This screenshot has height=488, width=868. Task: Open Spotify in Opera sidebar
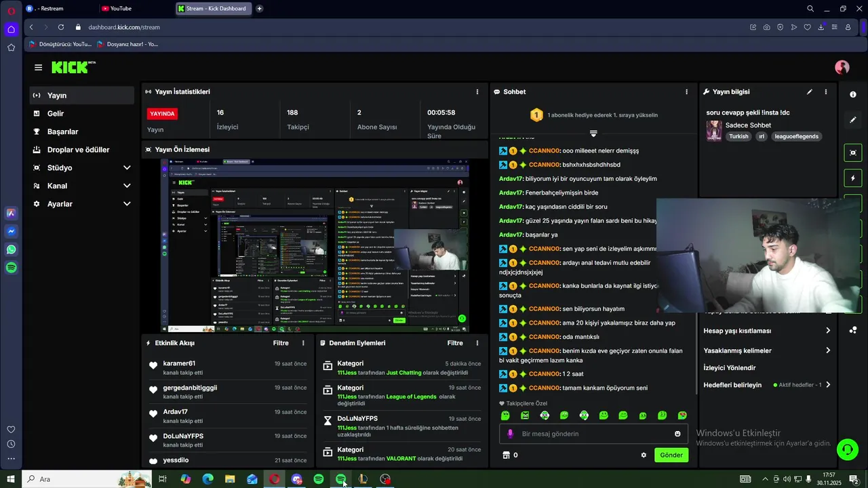pos(11,268)
